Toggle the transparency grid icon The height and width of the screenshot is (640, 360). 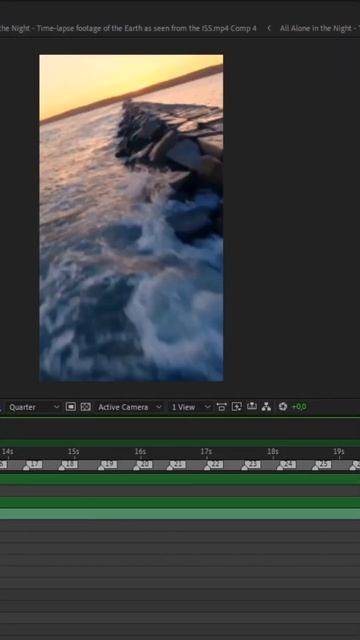[x=85, y=407]
